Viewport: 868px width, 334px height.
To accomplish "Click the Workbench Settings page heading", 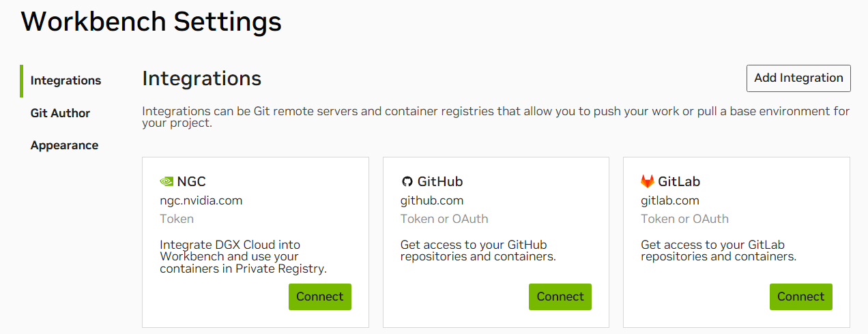I will point(151,22).
